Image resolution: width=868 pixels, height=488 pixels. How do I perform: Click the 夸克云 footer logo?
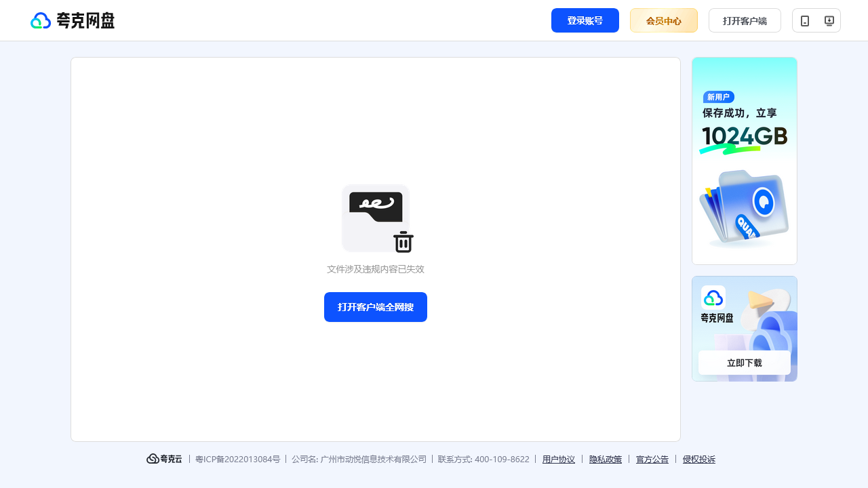coord(165,459)
